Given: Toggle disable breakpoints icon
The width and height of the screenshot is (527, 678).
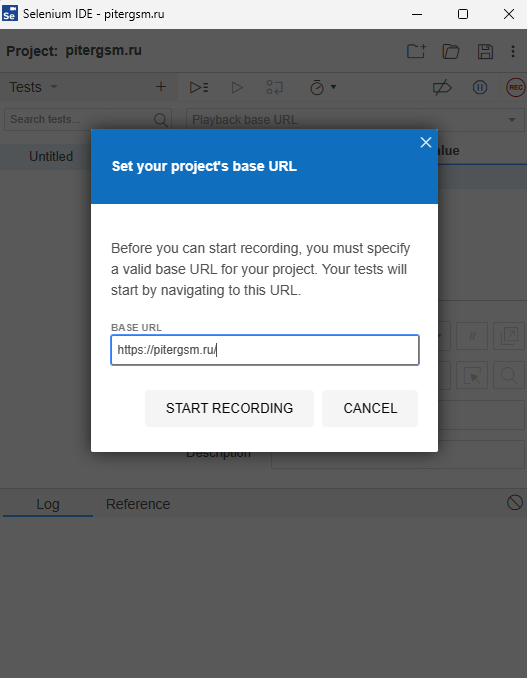Looking at the screenshot, I should tap(442, 88).
